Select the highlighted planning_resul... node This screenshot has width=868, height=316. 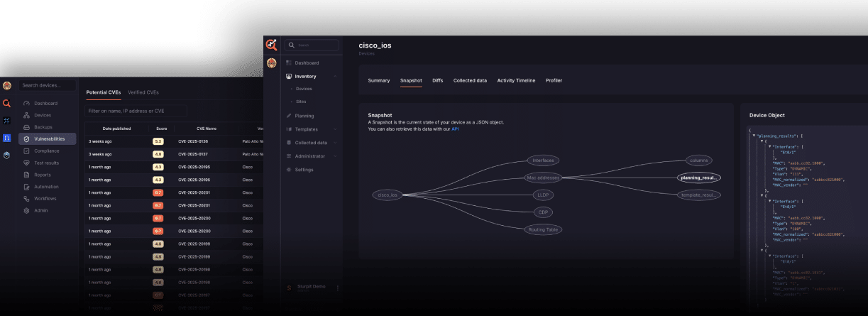click(x=698, y=178)
